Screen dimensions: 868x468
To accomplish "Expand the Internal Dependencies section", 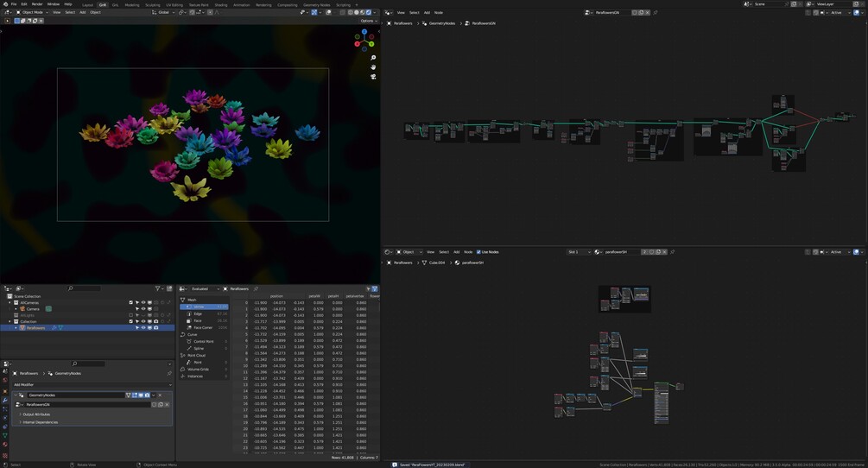I will click(40, 422).
